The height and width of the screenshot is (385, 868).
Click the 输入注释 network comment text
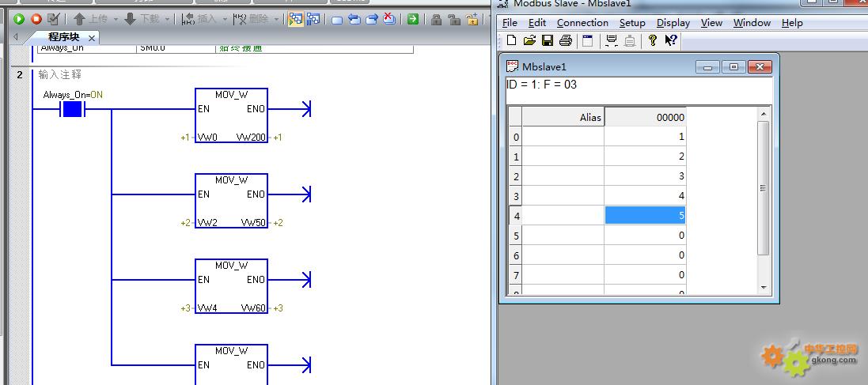click(60, 74)
